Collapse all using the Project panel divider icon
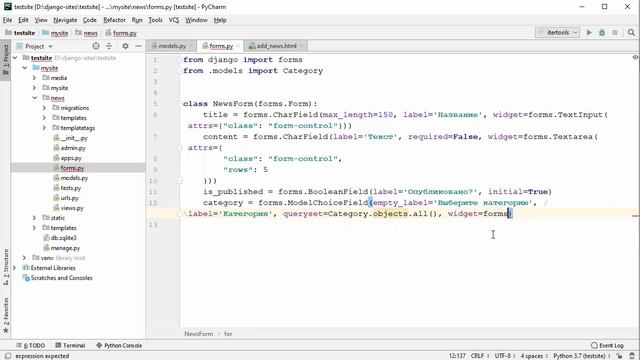640x360 pixels. tap(109, 46)
